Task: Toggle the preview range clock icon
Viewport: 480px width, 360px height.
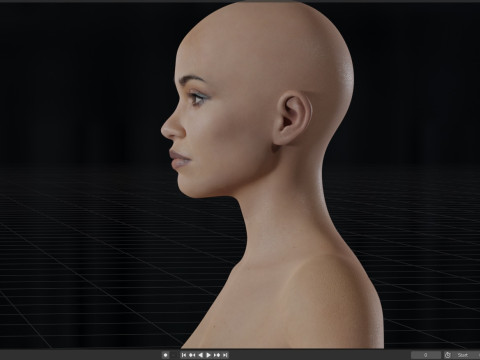Action: [x=448, y=355]
